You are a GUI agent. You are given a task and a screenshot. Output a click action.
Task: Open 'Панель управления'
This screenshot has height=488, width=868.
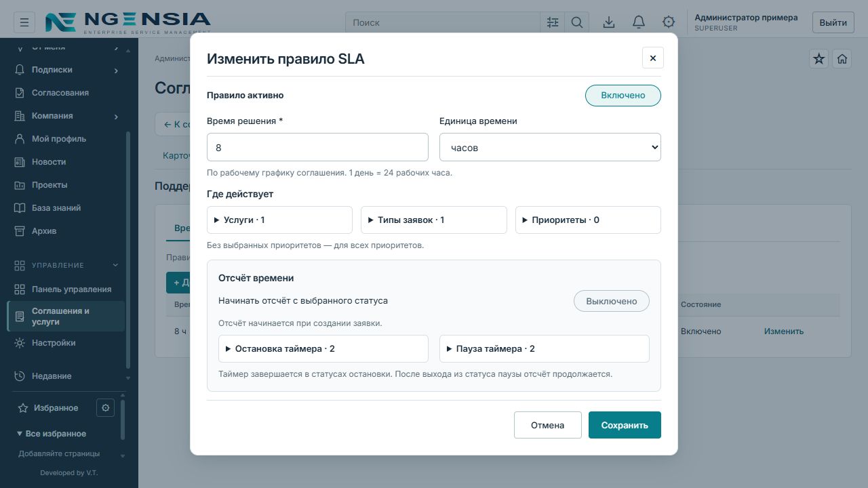pos(66,289)
